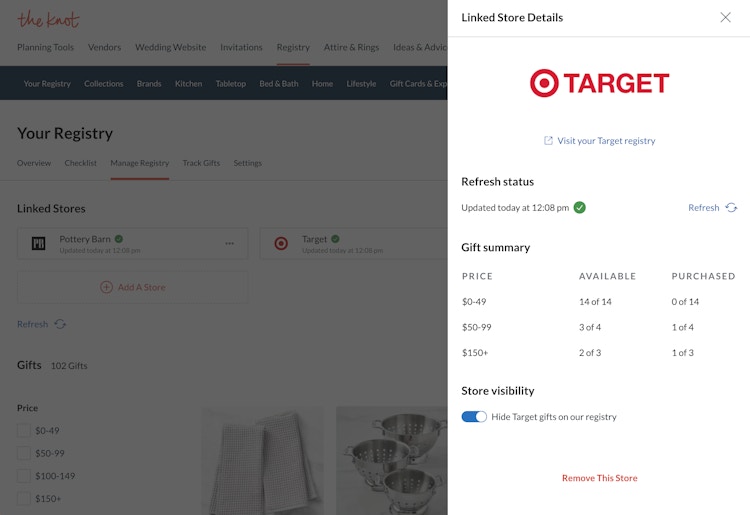750x515 pixels.
Task: Click the refresh arrows icon under Linked Stores
Action: [60, 324]
